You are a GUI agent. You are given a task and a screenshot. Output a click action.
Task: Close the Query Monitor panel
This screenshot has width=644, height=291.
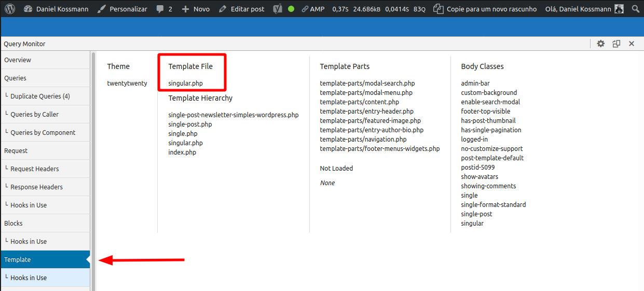pos(632,44)
